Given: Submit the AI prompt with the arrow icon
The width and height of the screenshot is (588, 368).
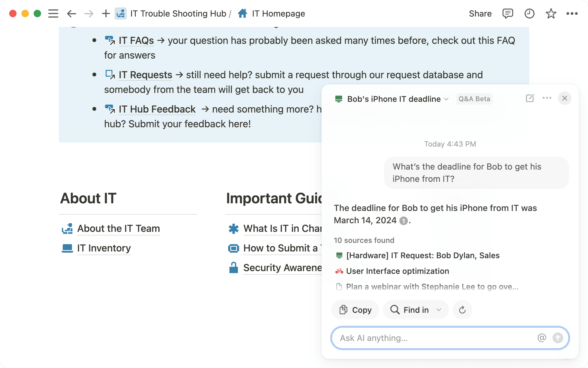Looking at the screenshot, I should (558, 338).
